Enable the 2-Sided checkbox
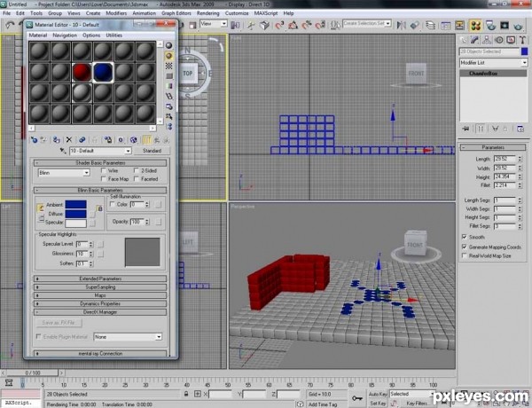This screenshot has width=532, height=408. 137,170
